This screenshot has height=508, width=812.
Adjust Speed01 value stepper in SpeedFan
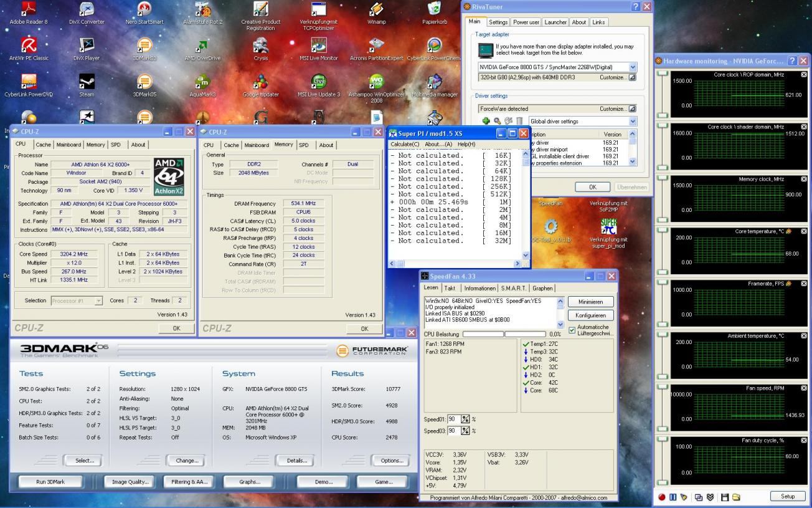(x=465, y=419)
